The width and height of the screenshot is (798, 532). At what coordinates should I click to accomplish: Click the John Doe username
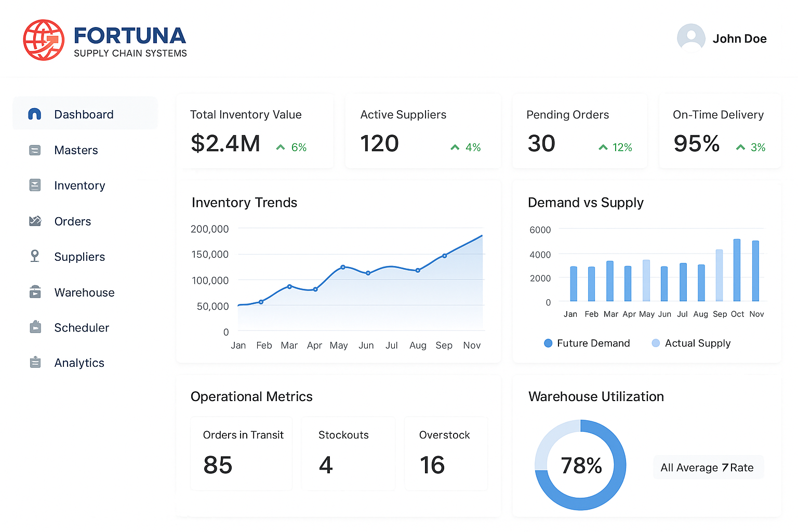pos(739,39)
